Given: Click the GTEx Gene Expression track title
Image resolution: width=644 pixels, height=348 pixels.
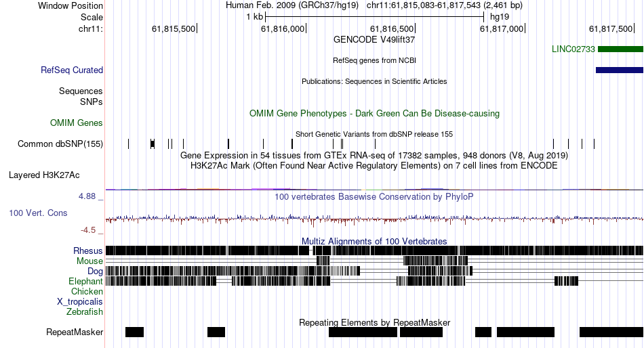Looking at the screenshot, I should [374, 156].
